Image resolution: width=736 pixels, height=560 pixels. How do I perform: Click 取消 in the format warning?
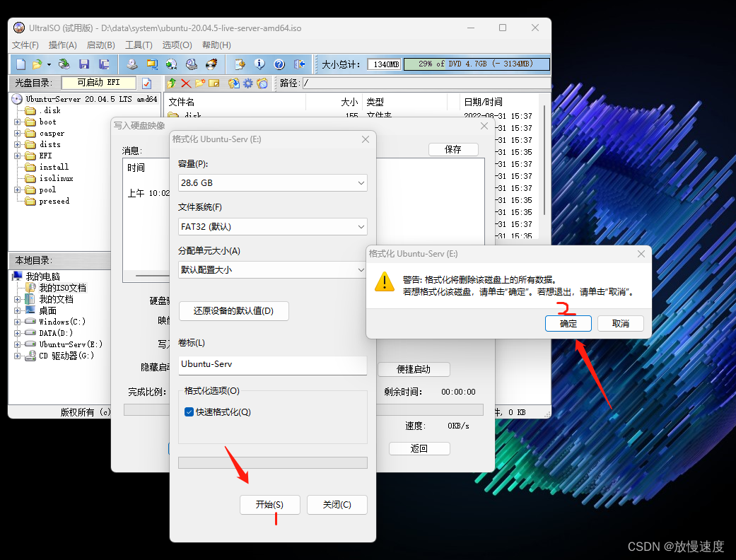[621, 323]
